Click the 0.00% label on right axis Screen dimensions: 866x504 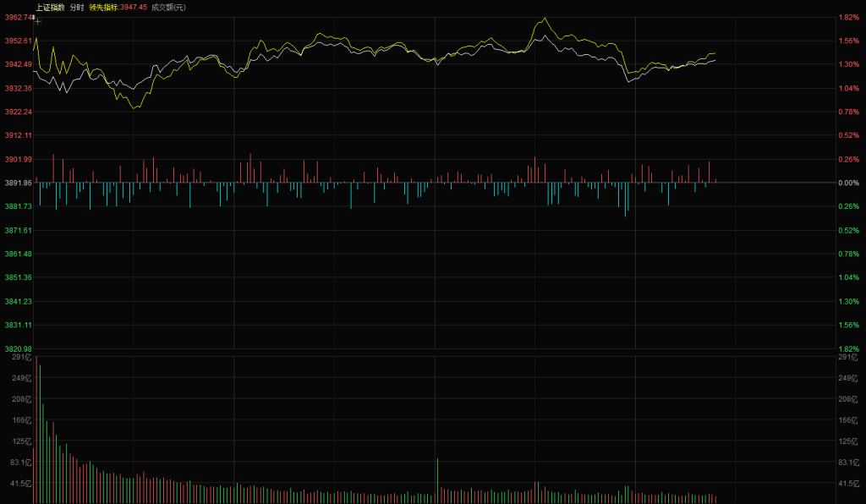pos(847,183)
